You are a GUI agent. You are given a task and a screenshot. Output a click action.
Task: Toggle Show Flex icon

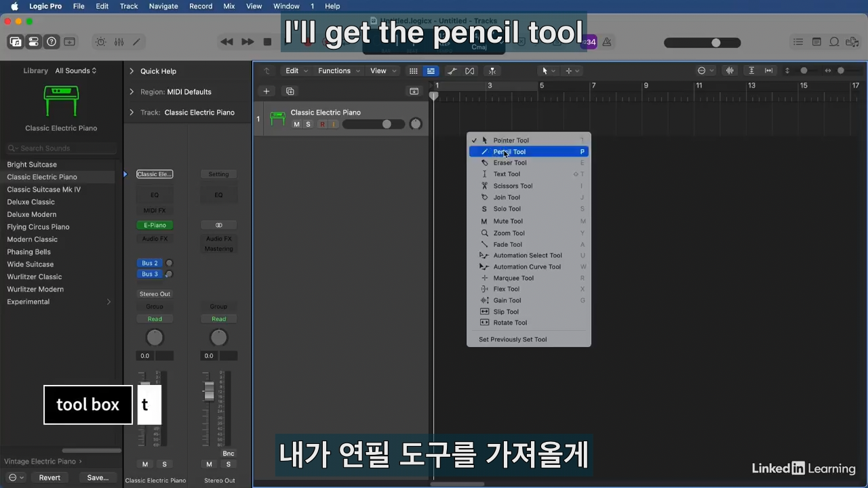tap(470, 70)
